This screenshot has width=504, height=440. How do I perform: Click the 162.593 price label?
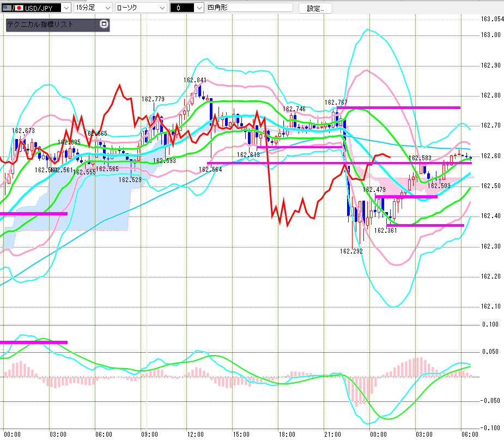tap(164, 160)
